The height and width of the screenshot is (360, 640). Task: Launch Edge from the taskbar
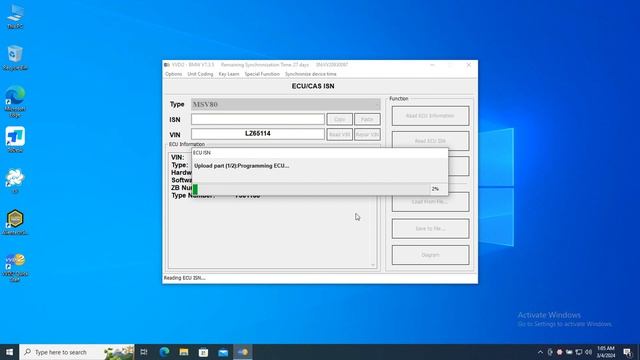click(164, 352)
